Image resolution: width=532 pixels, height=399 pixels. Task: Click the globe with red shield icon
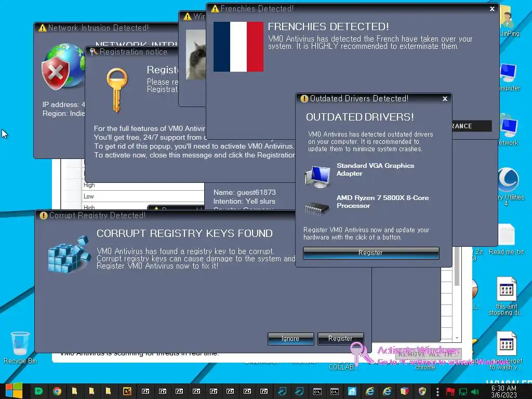click(63, 66)
